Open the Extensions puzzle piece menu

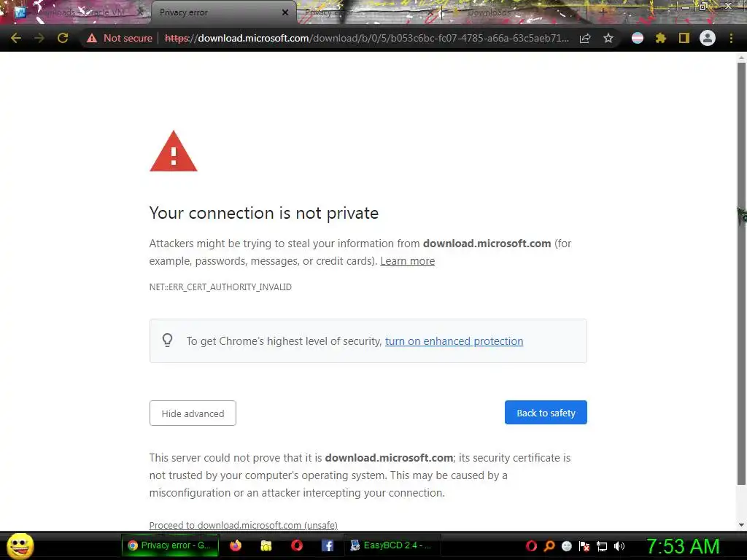click(661, 38)
